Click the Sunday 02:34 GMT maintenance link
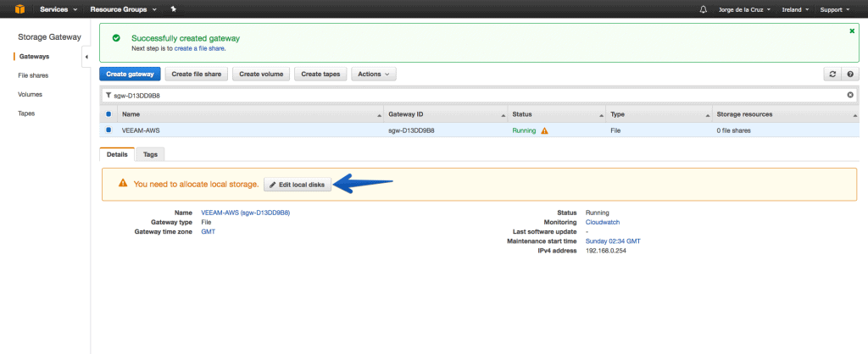The height and width of the screenshot is (354, 868). (x=613, y=241)
